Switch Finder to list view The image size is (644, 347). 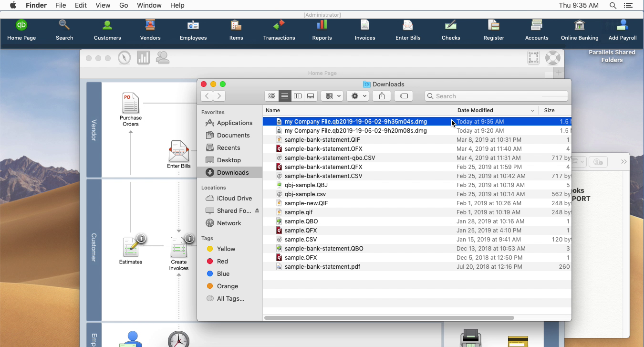point(285,96)
